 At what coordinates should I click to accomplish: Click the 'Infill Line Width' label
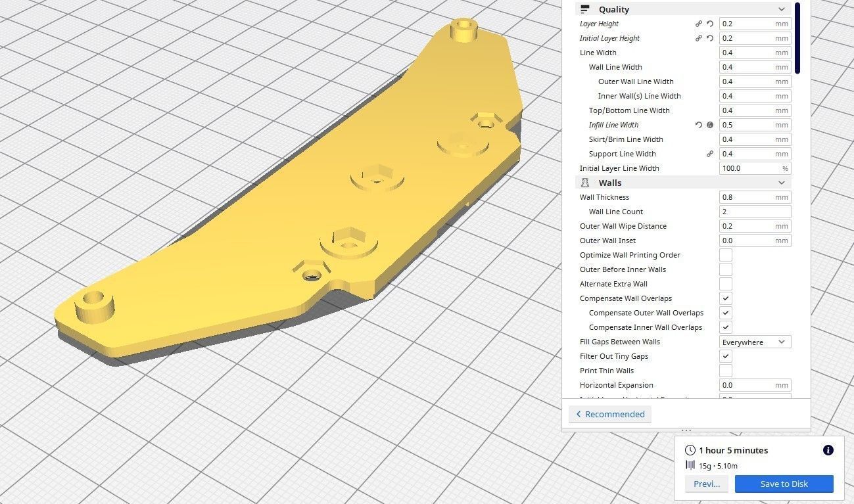click(613, 125)
